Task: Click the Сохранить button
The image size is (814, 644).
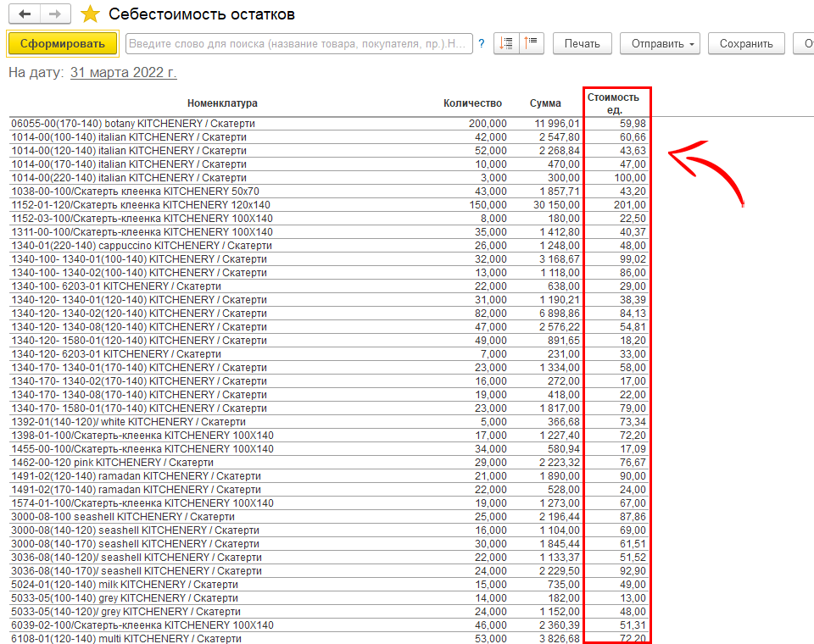Action: click(x=746, y=43)
